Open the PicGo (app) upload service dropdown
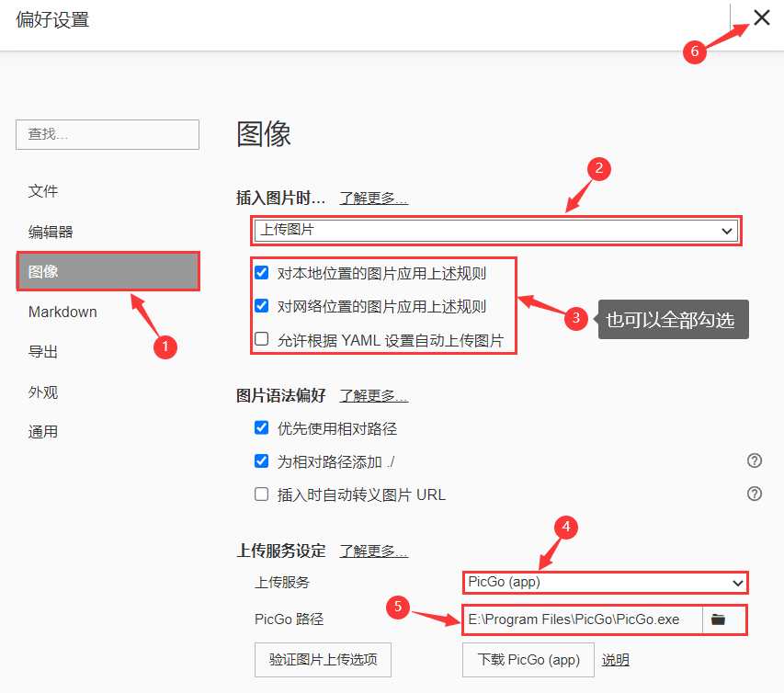The width and height of the screenshot is (784, 693). [x=605, y=583]
